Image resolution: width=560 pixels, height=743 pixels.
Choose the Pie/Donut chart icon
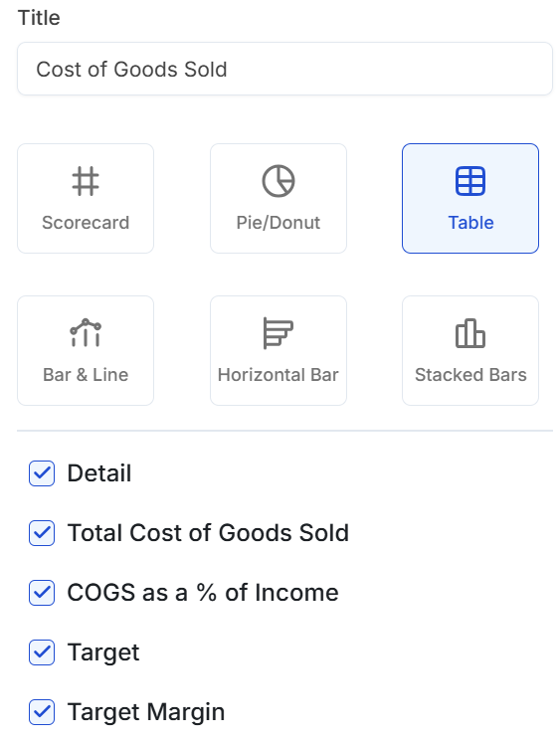pyautogui.click(x=279, y=181)
